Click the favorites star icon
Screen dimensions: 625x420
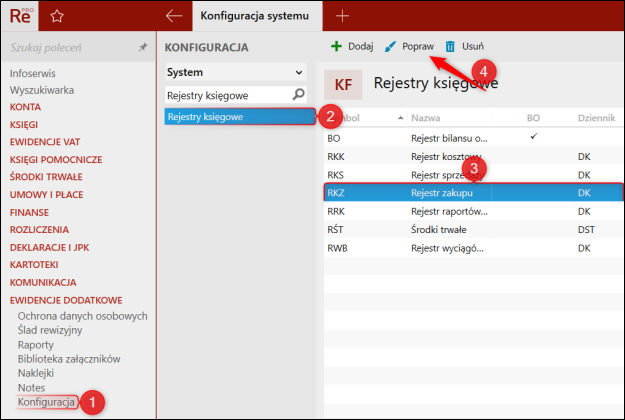pos(57,16)
